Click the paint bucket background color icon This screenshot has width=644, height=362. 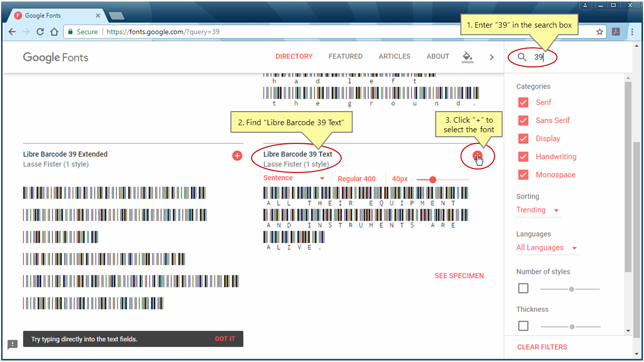pos(467,57)
